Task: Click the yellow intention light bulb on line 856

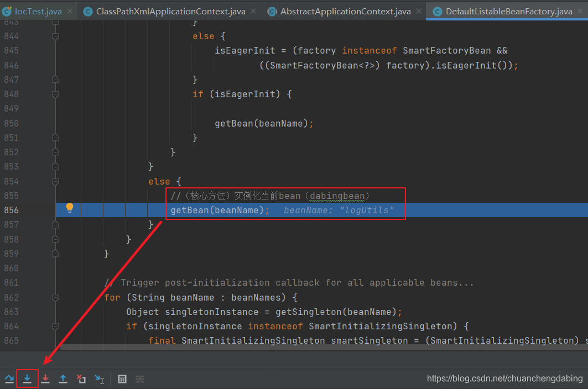Action: (70, 208)
